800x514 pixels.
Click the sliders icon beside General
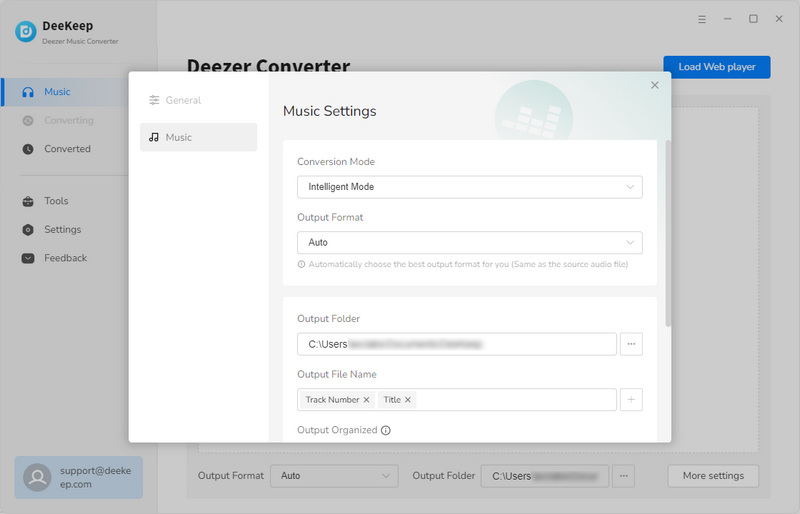point(154,100)
